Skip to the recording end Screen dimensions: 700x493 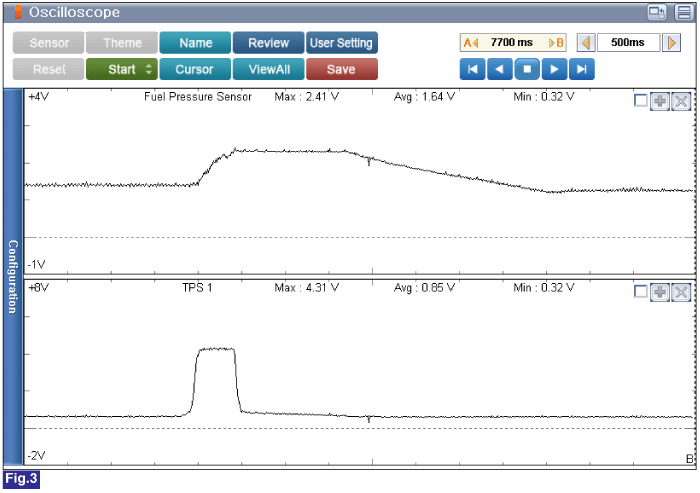coord(582,69)
